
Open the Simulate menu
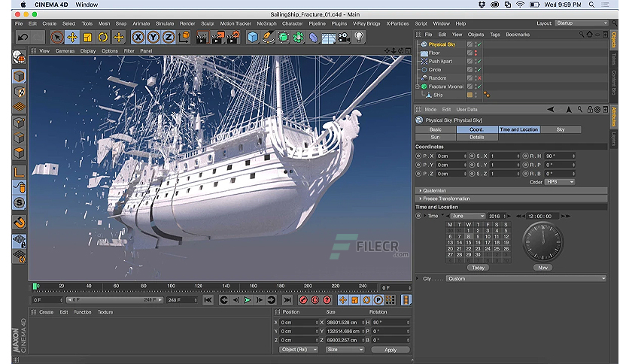pyautogui.click(x=165, y=23)
